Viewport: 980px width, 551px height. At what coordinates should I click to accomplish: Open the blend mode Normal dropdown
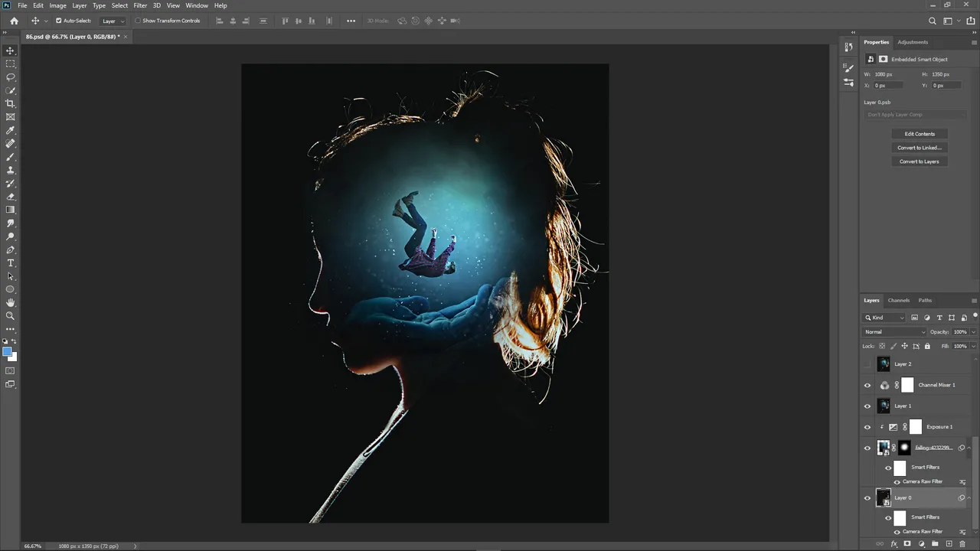894,332
